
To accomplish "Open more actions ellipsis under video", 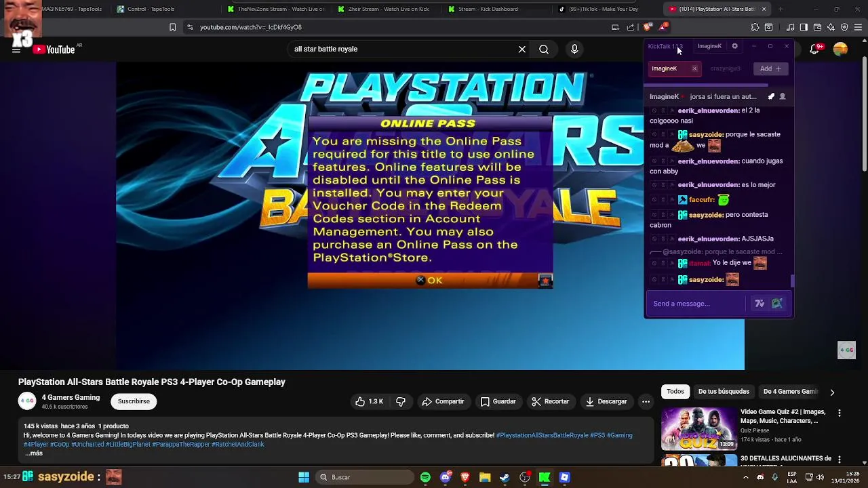I will click(x=646, y=402).
